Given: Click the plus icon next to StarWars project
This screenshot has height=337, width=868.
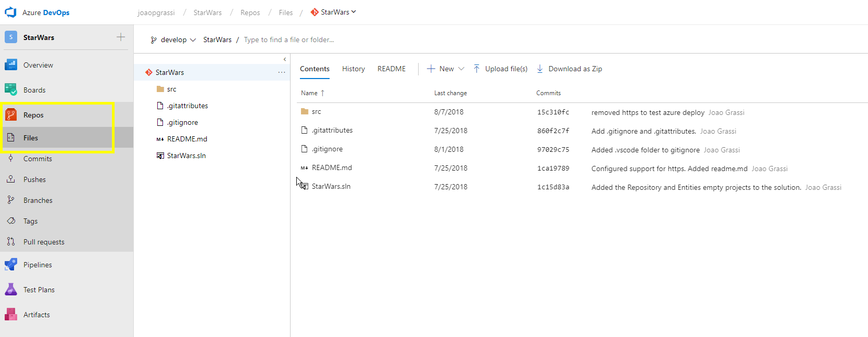Looking at the screenshot, I should pos(121,37).
